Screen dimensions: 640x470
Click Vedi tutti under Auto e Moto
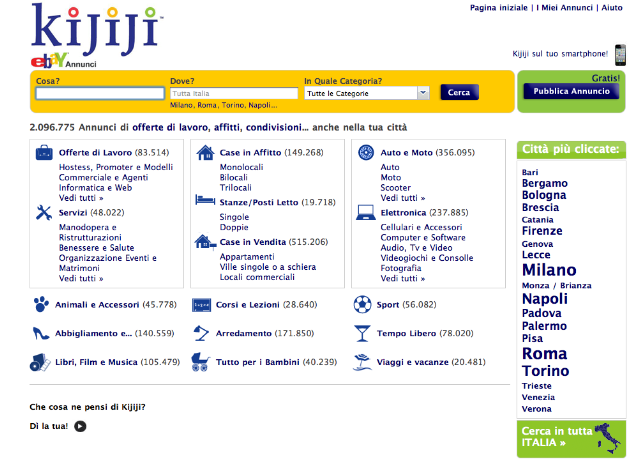(x=403, y=198)
